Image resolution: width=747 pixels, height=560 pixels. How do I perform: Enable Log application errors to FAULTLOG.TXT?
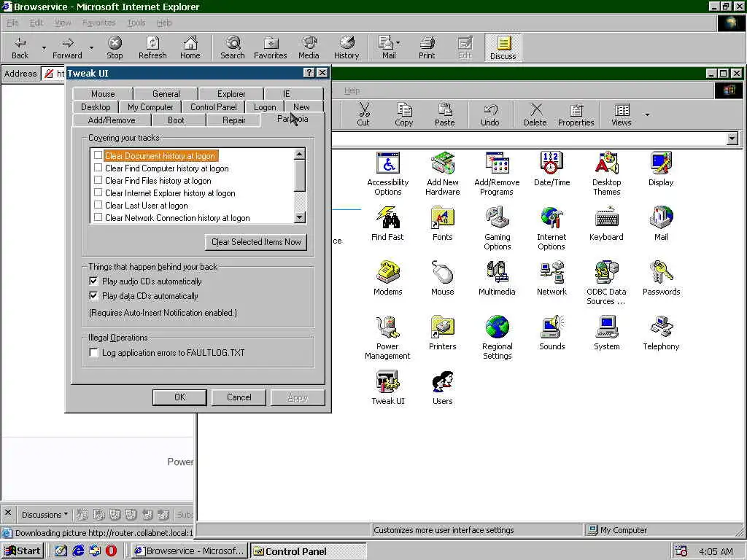94,352
